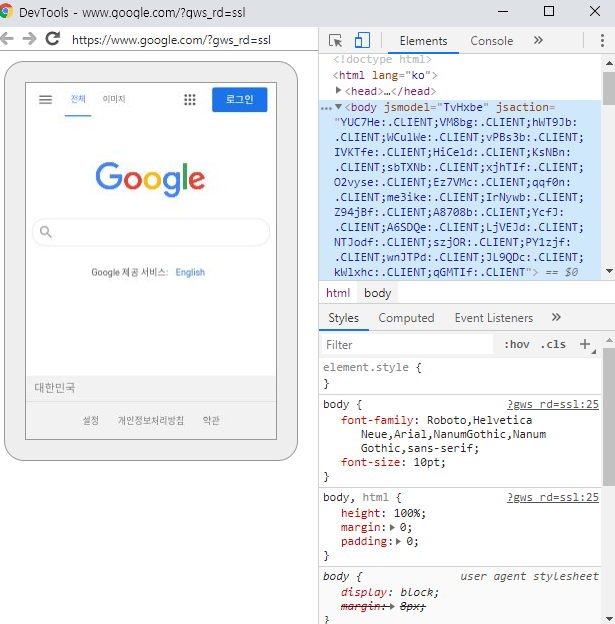Click the back navigation arrow
The width and height of the screenshot is (615, 624).
coord(7,39)
